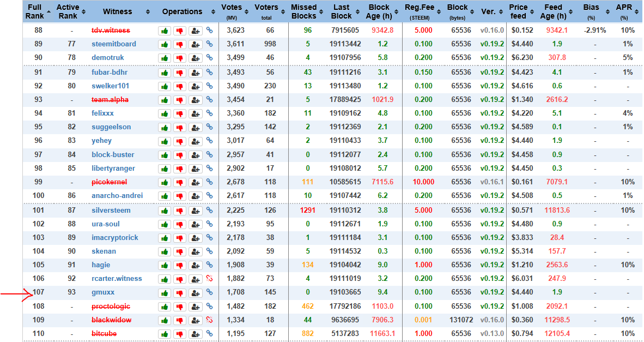Sort by Witness name column header

(x=120, y=11)
